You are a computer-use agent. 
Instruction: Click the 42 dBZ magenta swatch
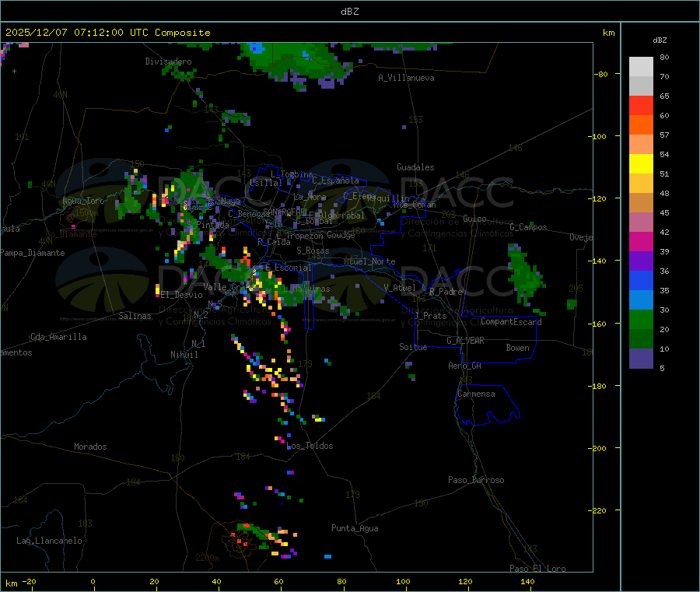pyautogui.click(x=641, y=241)
